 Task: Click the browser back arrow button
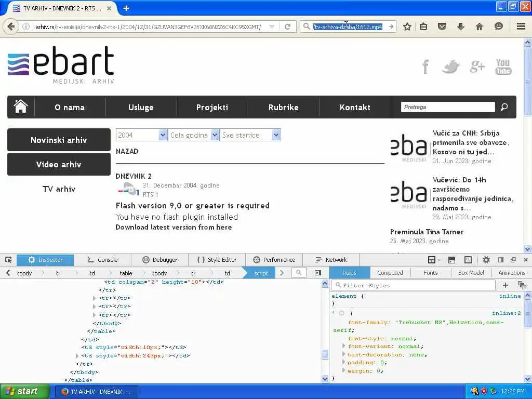pos(11,26)
